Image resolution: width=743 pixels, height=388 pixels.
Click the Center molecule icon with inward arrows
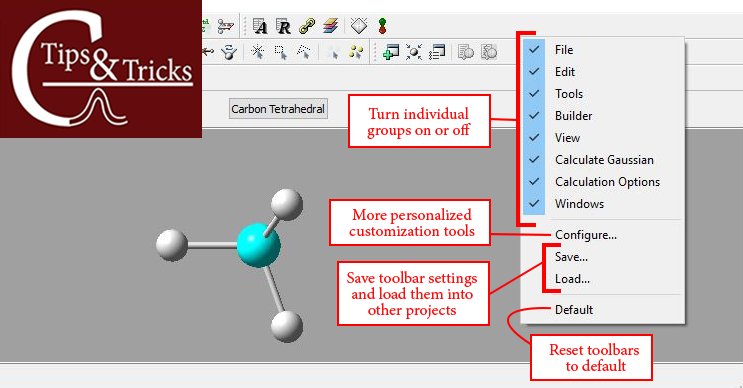click(x=414, y=52)
